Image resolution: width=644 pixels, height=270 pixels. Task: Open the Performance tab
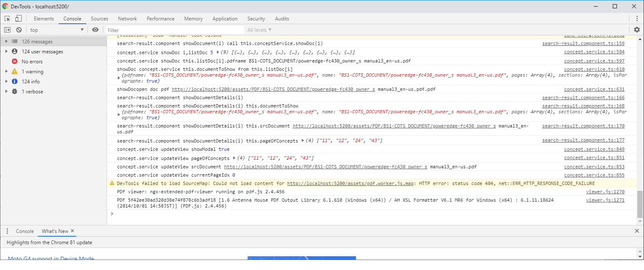[161, 19]
